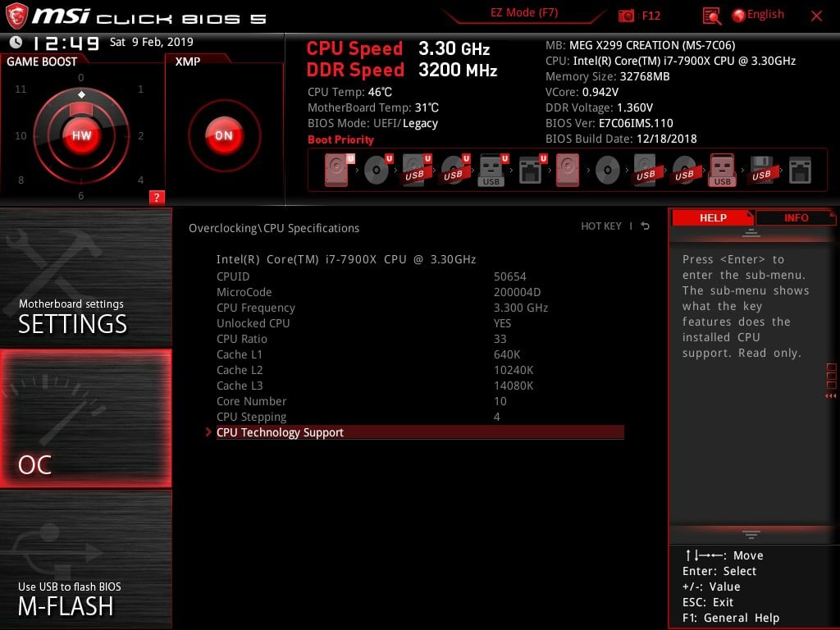Open M-FLASH to flash BIOS via USB
Image resolution: width=840 pixels, height=630 pixels.
coord(66,599)
